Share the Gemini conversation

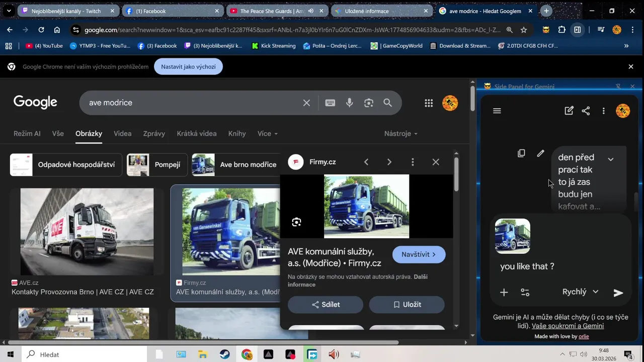click(x=586, y=111)
